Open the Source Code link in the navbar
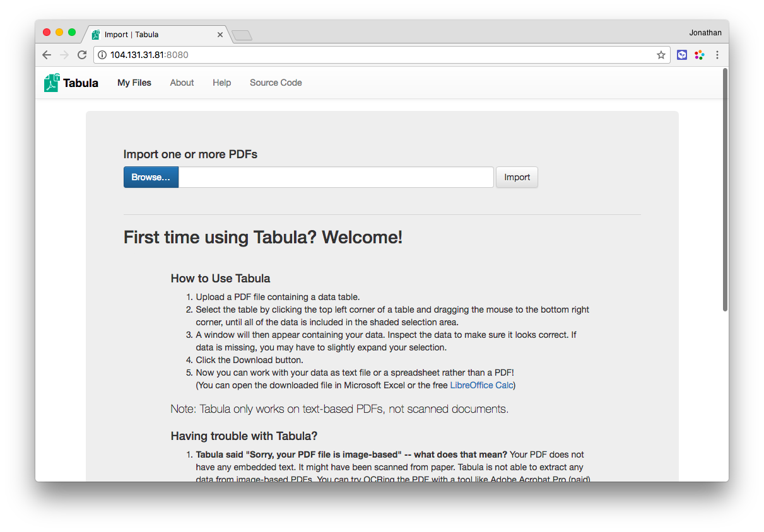Image resolution: width=764 pixels, height=532 pixels. coord(276,83)
